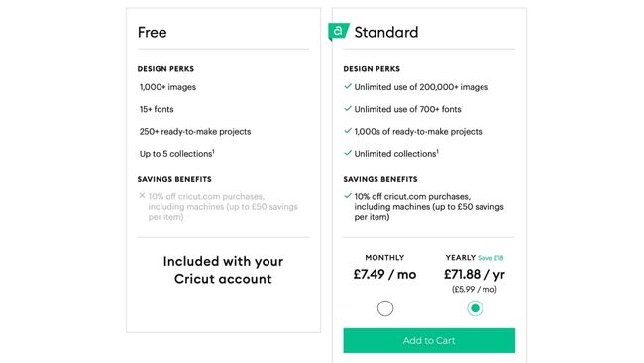The width and height of the screenshot is (644, 363).
Task: Click checkmark beside Unlimited use of 200,000+ images
Action: pos(348,86)
